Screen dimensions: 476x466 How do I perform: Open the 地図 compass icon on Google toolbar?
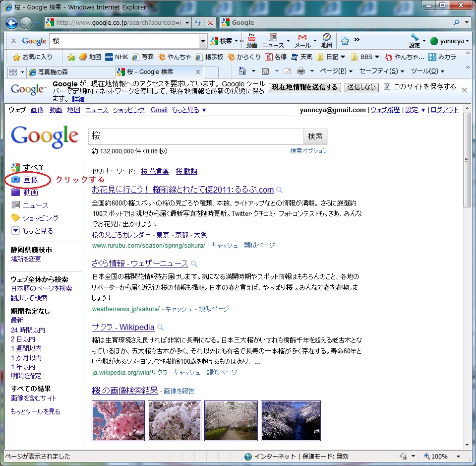tap(327, 41)
